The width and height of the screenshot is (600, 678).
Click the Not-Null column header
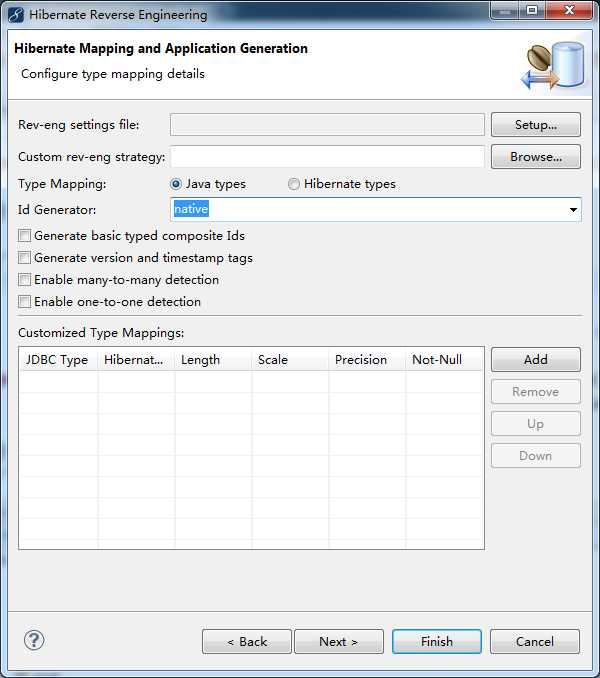tap(444, 359)
